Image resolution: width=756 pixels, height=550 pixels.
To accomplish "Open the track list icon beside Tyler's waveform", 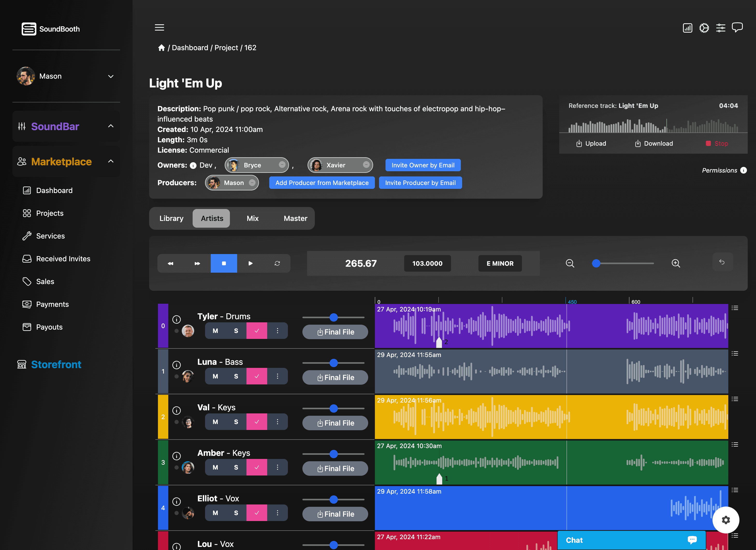I will 735,308.
